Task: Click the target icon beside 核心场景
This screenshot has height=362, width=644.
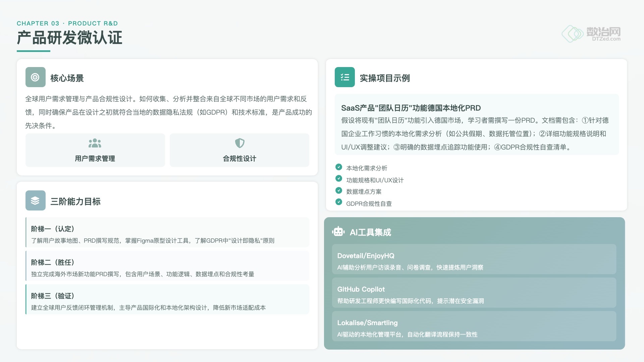Action: [x=35, y=77]
